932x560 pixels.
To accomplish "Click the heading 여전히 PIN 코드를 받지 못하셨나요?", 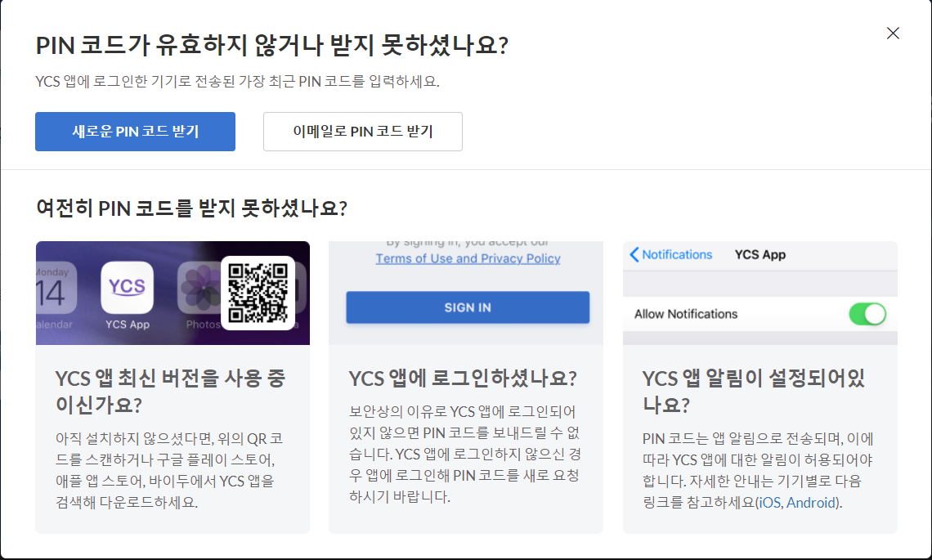I will pyautogui.click(x=191, y=208).
